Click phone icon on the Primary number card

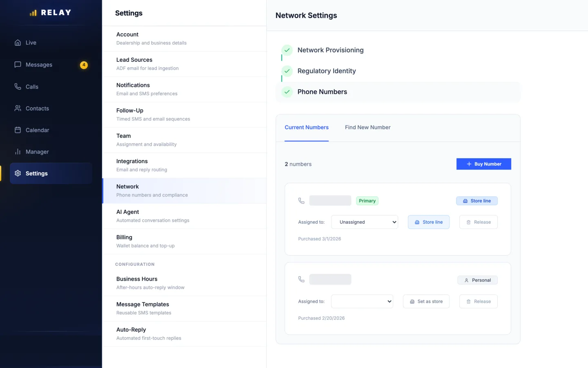pos(301,201)
